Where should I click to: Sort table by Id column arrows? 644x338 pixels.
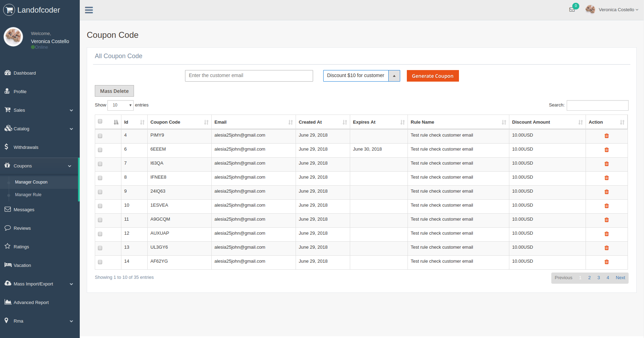pos(142,122)
